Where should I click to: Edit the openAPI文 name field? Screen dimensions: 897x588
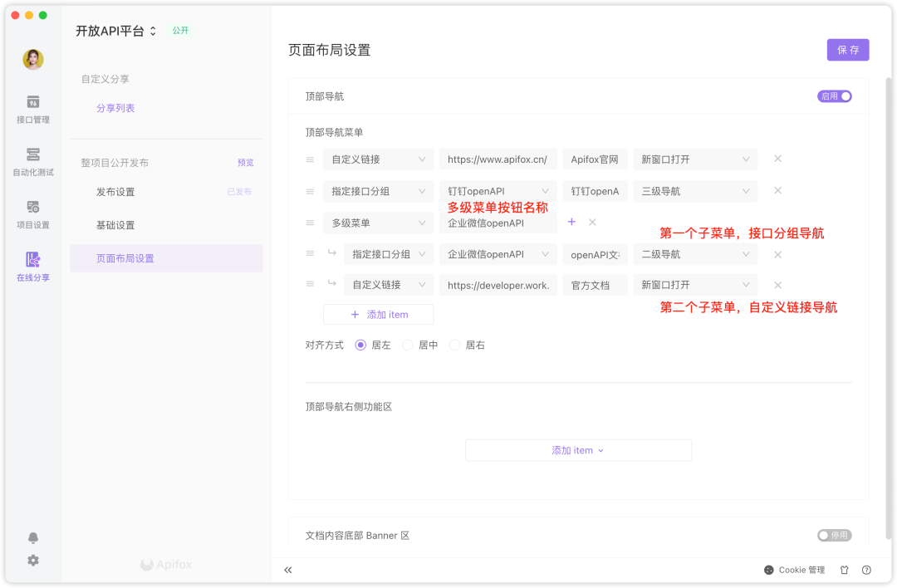[x=595, y=254]
